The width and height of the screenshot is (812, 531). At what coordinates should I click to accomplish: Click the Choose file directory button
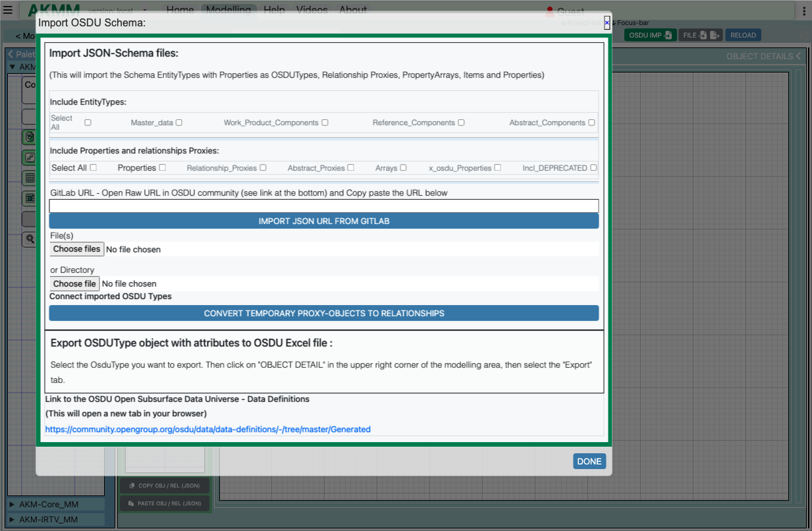click(x=74, y=283)
